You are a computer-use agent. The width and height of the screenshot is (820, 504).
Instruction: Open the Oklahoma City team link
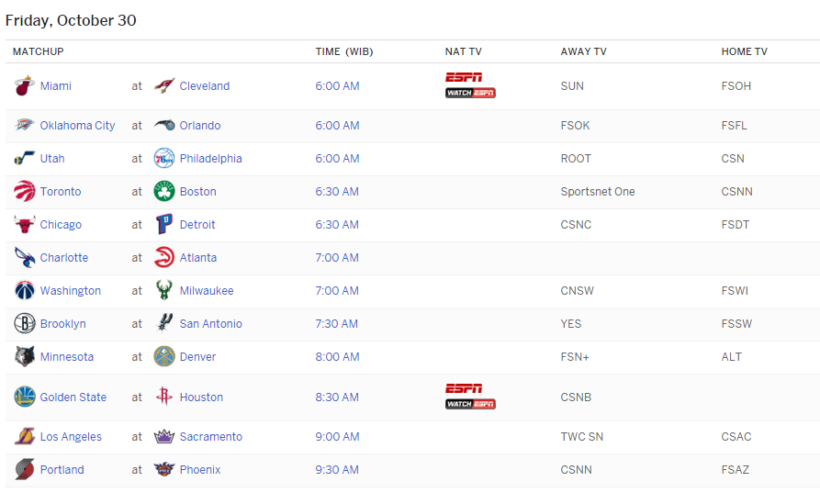78,126
